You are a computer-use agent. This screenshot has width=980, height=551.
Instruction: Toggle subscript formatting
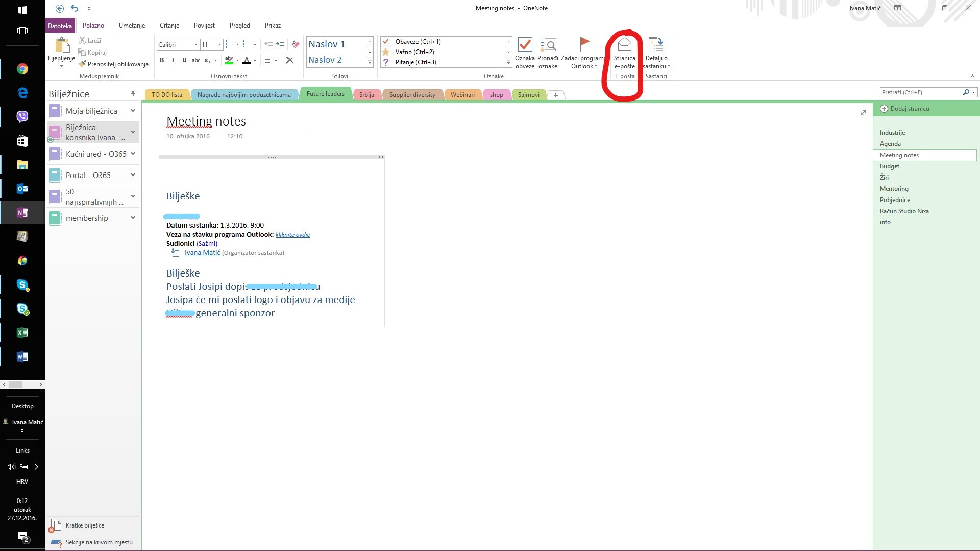click(207, 60)
